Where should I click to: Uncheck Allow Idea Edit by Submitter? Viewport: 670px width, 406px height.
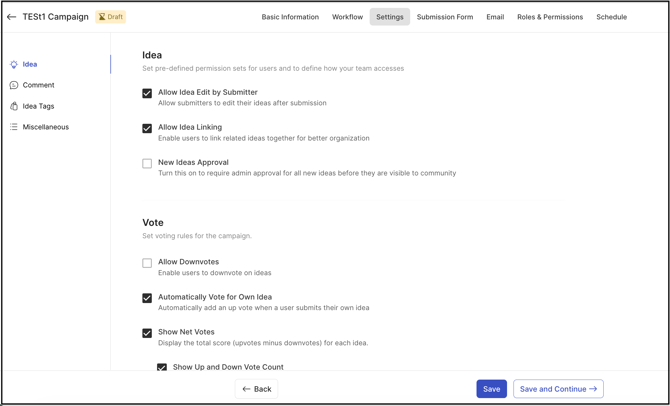(147, 93)
